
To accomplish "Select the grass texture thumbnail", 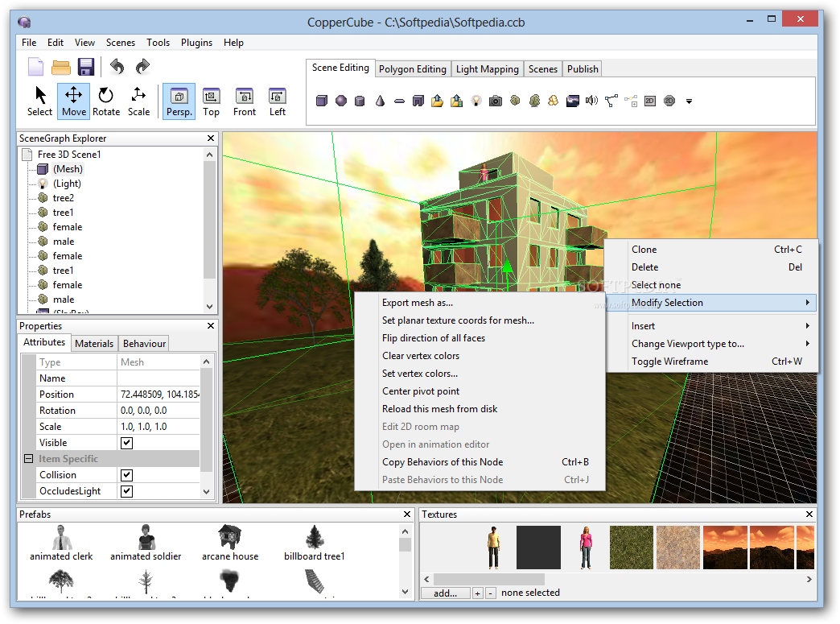I will (631, 547).
